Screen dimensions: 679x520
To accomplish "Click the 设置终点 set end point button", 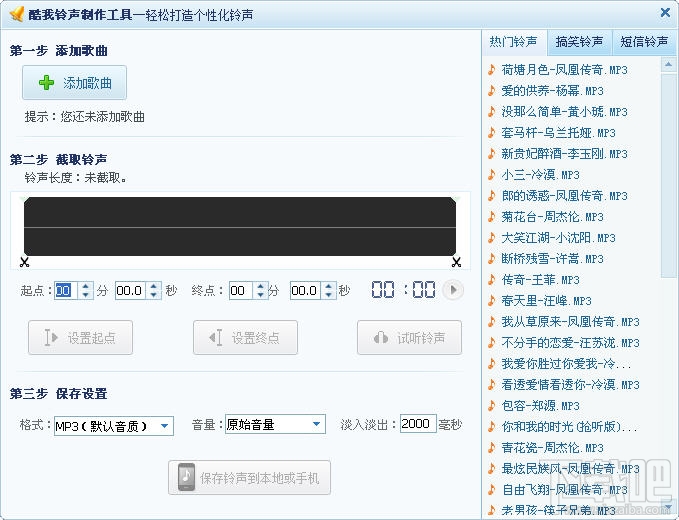I will coord(246,338).
